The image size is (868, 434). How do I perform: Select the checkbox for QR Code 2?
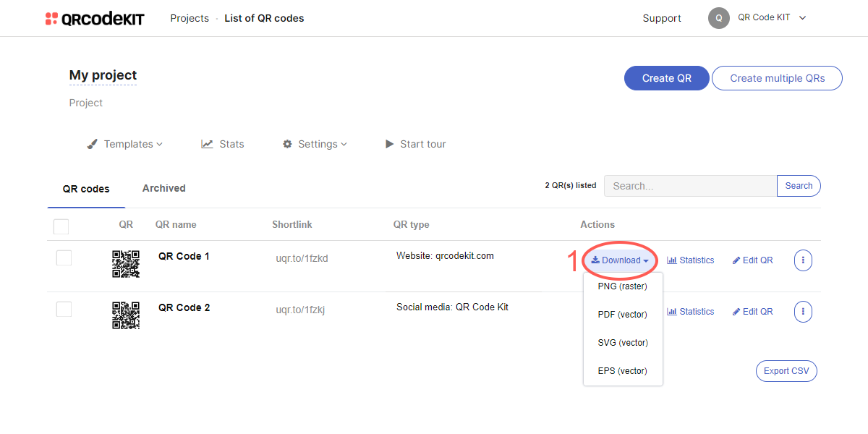[64, 308]
